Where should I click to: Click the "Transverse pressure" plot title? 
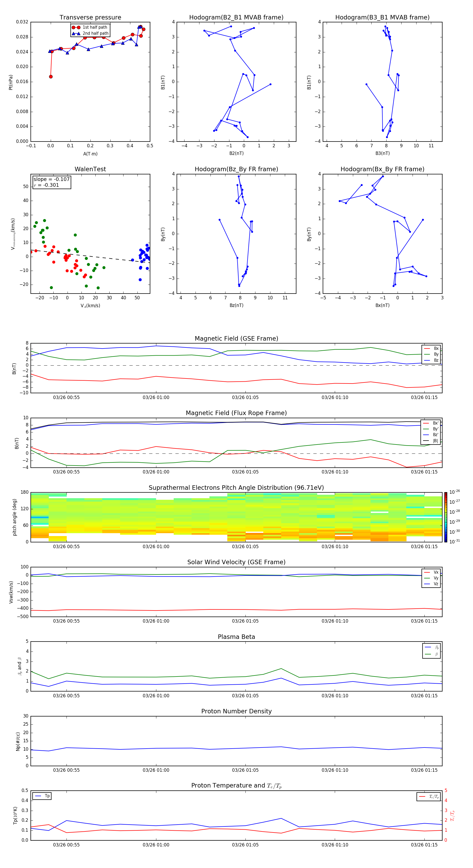(x=90, y=18)
